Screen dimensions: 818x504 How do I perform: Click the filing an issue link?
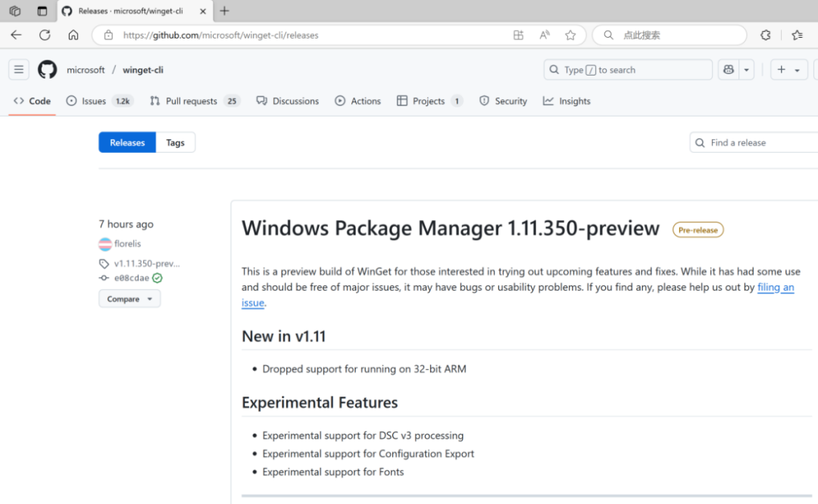(x=775, y=287)
